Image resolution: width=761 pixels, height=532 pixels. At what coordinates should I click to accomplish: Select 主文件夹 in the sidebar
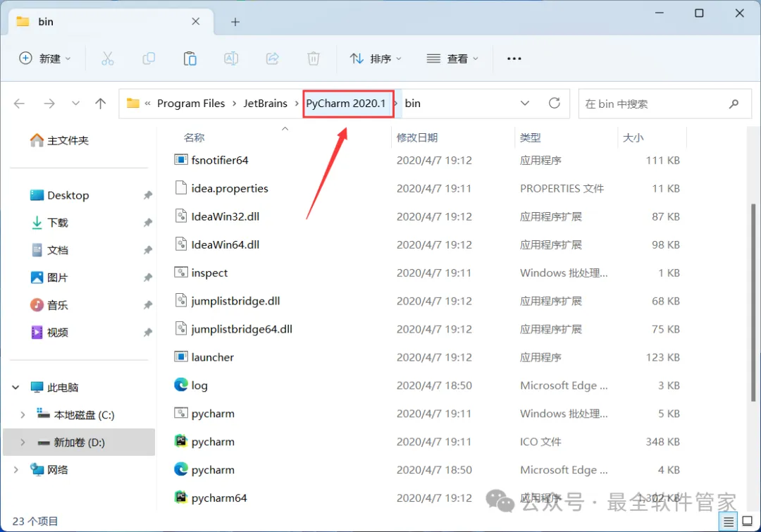coord(60,140)
